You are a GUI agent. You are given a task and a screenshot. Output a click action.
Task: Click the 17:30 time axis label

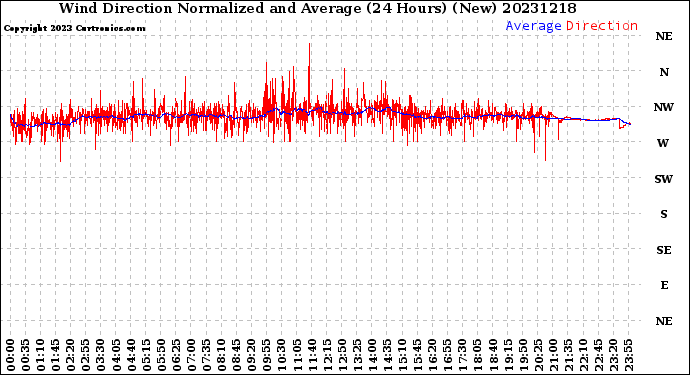tap(462, 355)
